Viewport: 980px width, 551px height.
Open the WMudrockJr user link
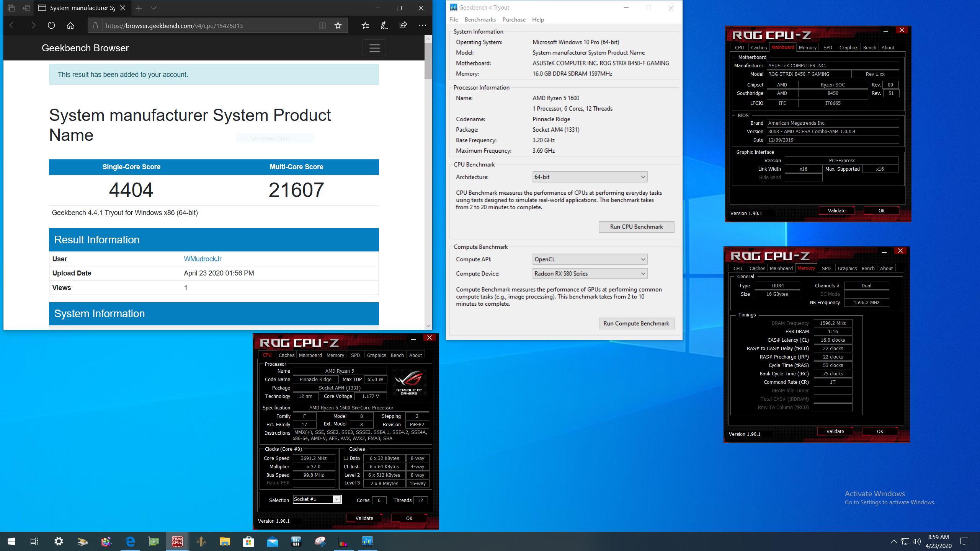[203, 259]
